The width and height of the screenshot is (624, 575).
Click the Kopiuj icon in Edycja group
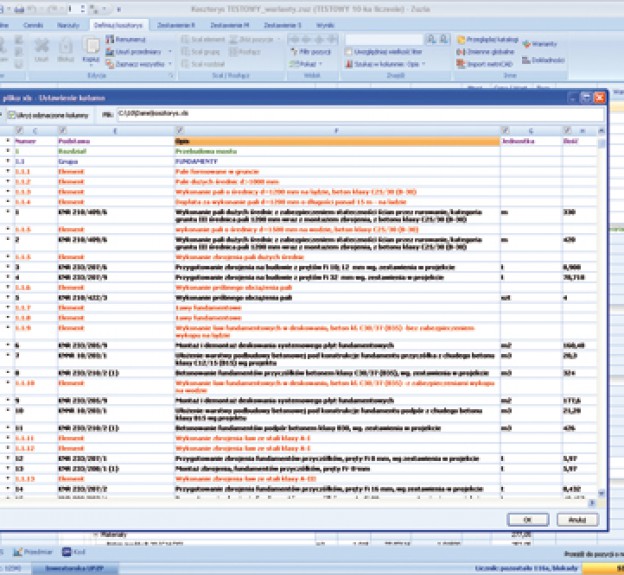(90, 49)
